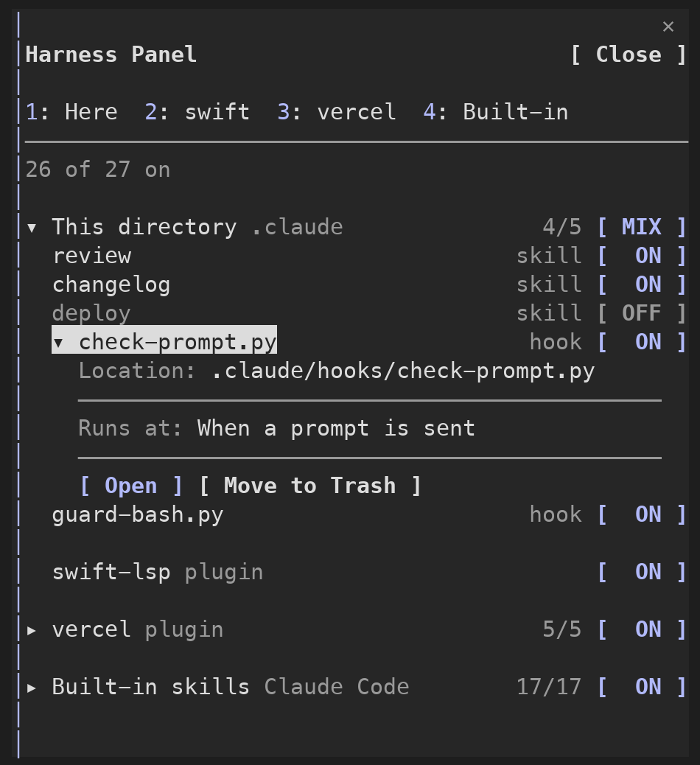
Task: Switch to the '3: vercel' tab
Action: (337, 112)
